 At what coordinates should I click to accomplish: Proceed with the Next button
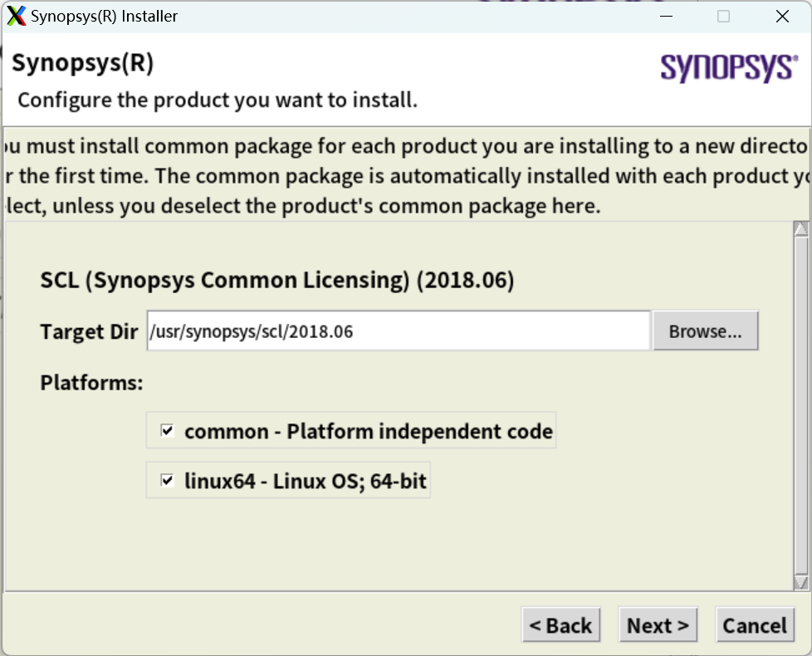click(x=658, y=625)
